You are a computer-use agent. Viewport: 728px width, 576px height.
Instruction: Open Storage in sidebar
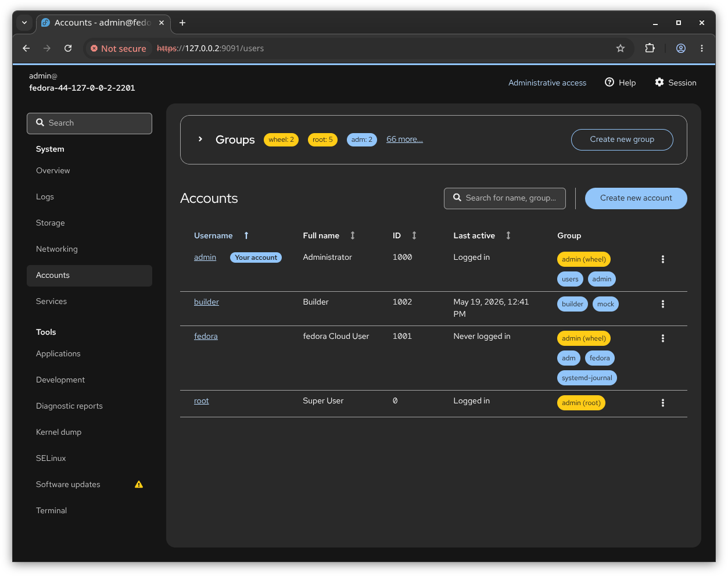pyautogui.click(x=89, y=223)
